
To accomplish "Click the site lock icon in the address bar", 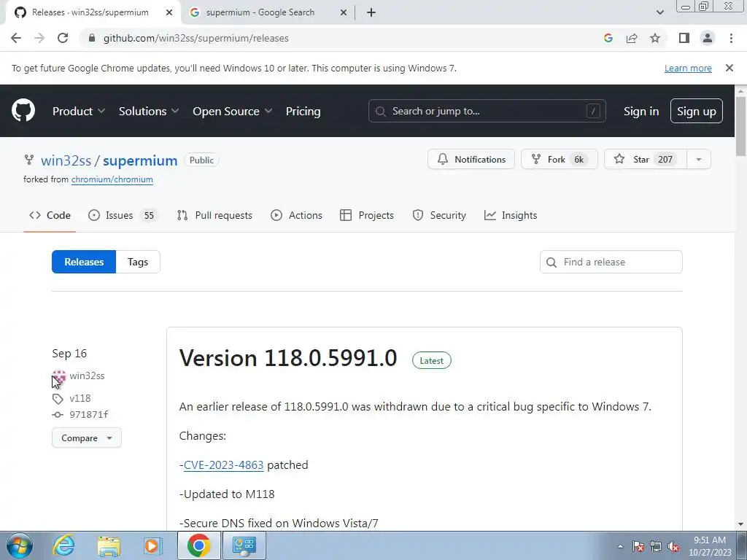I will pos(93,38).
